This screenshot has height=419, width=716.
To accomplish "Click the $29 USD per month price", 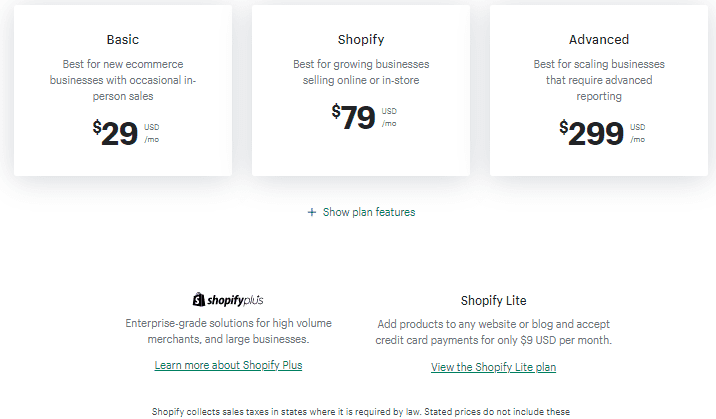I will (x=126, y=133).
